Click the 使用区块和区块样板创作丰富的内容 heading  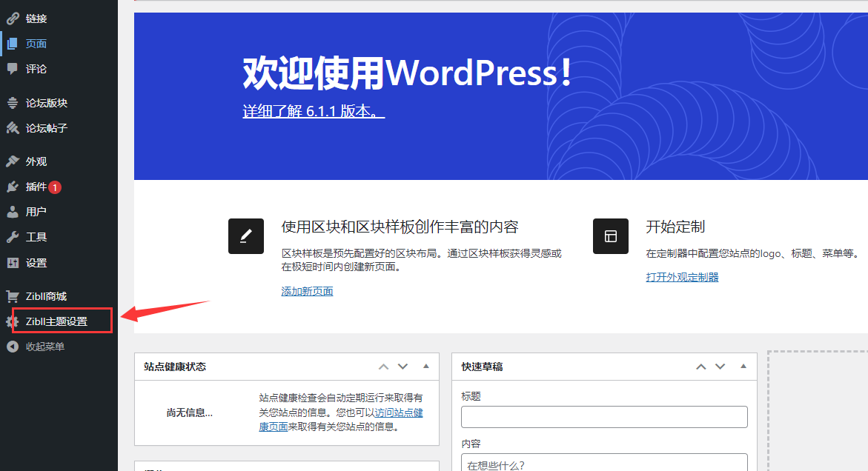[400, 227]
